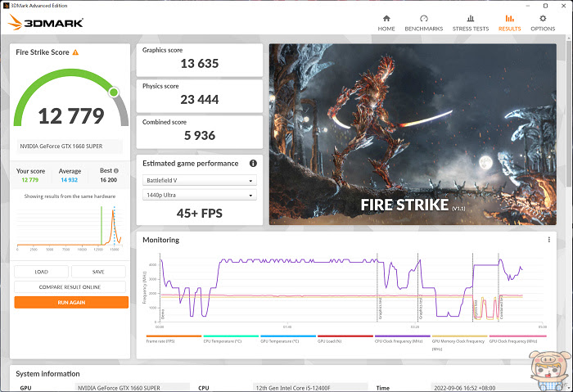Toggle CPU Temperature legend line

point(231,339)
